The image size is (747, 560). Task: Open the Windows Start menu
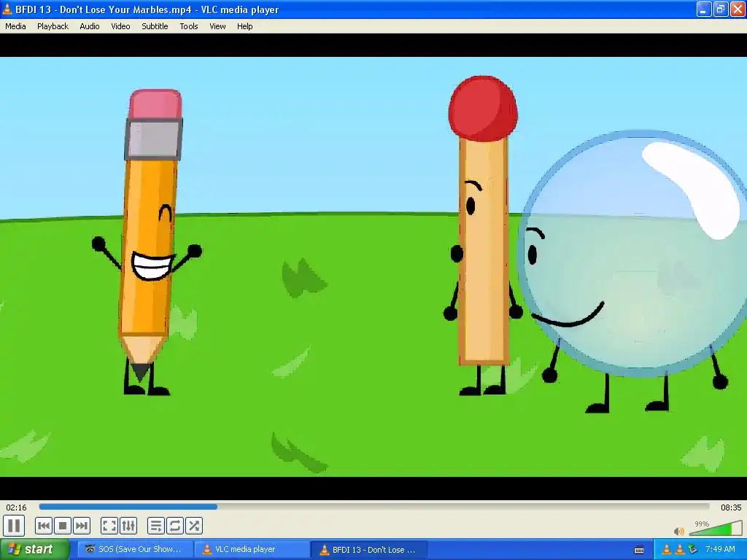click(34, 550)
